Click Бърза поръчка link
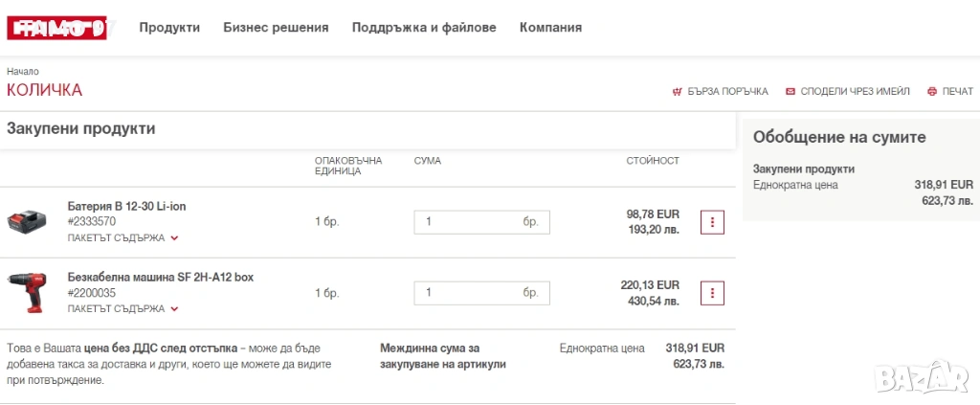This screenshot has height=405, width=980. click(x=727, y=92)
